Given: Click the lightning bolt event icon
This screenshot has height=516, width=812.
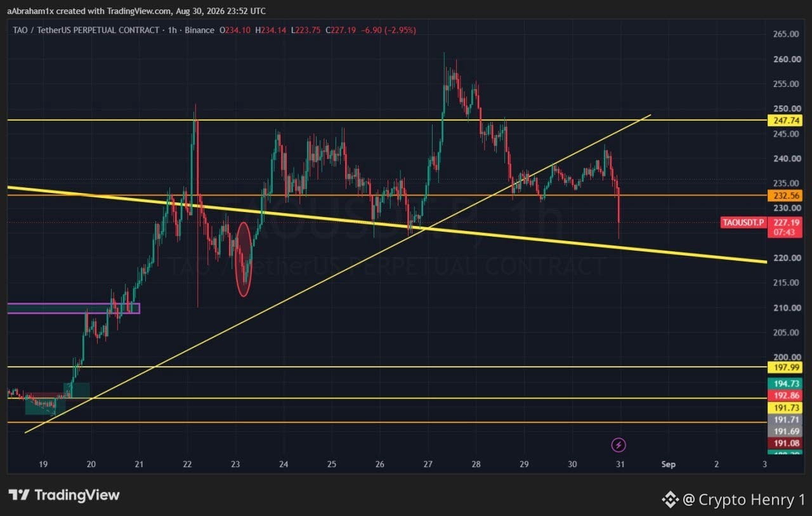Looking at the screenshot, I should (619, 445).
